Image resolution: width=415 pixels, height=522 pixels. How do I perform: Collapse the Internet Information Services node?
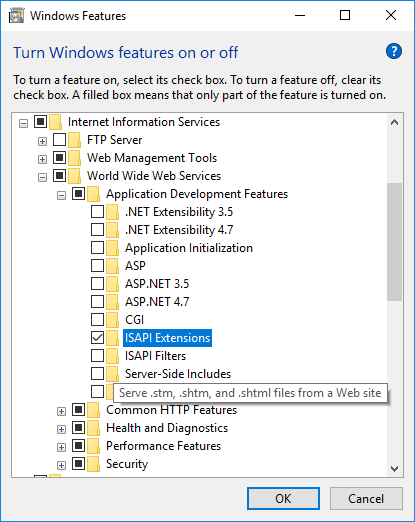pos(23,124)
